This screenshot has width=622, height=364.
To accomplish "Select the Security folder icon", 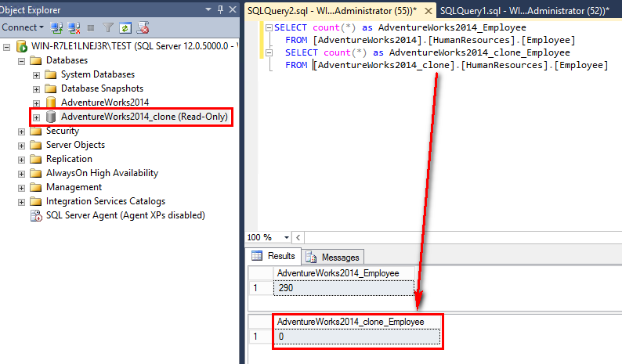I will point(36,131).
